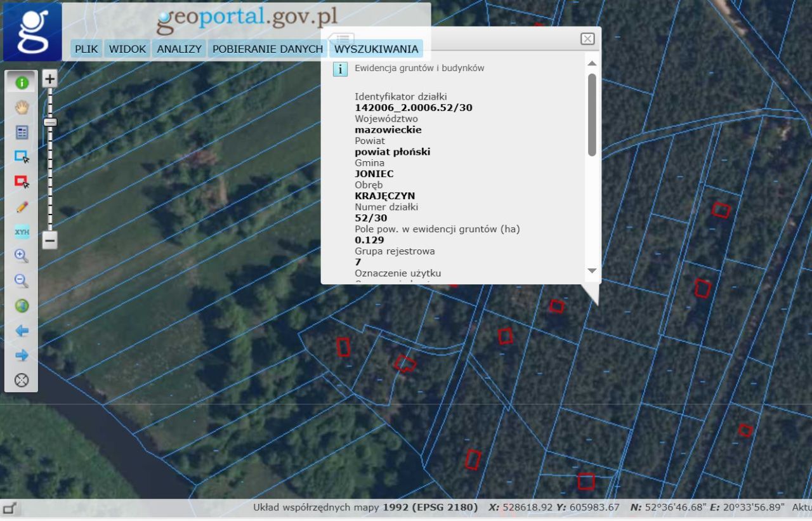Show full extent with globe icon

(x=22, y=305)
